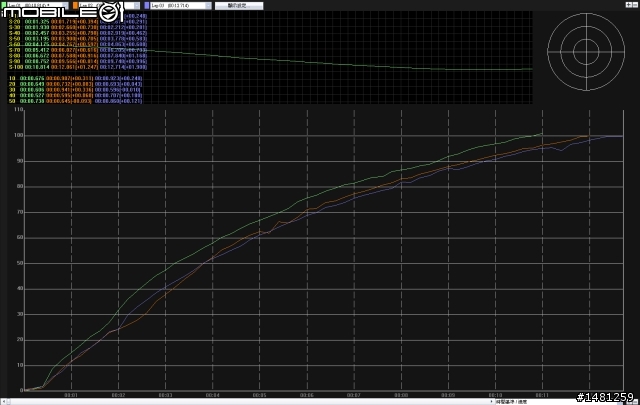Click the 50 speed axis label
Screen dimensions: 640x405
tap(20, 263)
